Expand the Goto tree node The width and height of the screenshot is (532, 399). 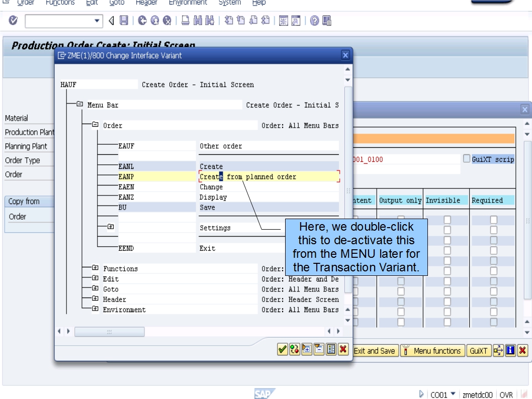tap(96, 288)
